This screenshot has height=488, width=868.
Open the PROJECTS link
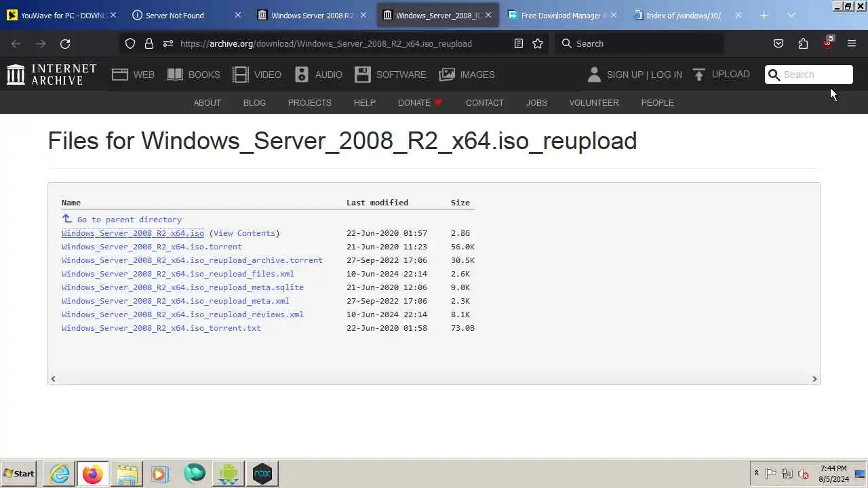click(x=309, y=103)
